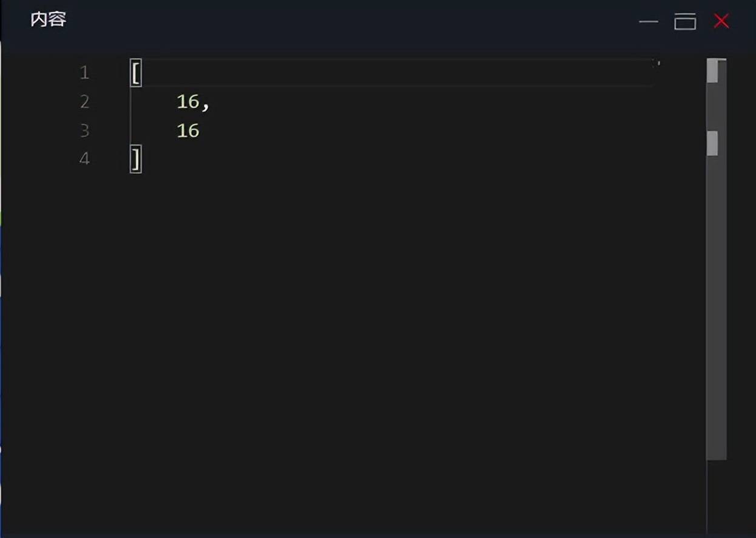Click the comma after the first 16

(206, 104)
